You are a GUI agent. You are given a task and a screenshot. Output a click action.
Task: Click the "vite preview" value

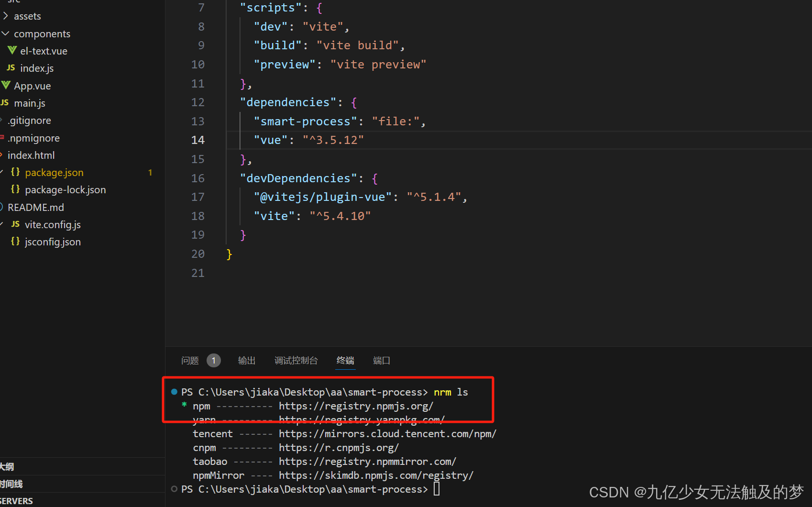pyautogui.click(x=378, y=65)
